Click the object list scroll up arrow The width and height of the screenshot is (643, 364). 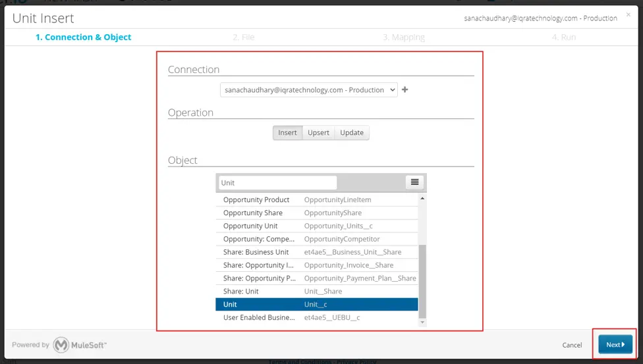(422, 198)
